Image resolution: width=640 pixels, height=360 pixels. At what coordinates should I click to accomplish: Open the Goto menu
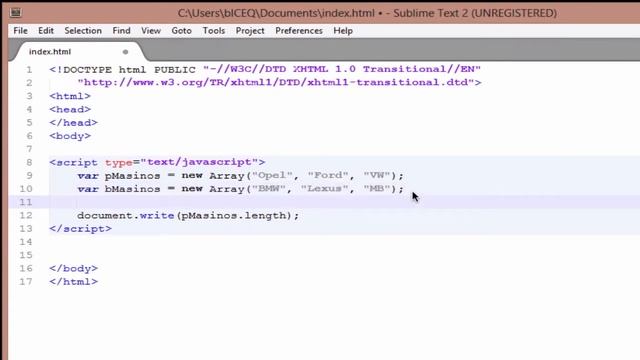(181, 31)
